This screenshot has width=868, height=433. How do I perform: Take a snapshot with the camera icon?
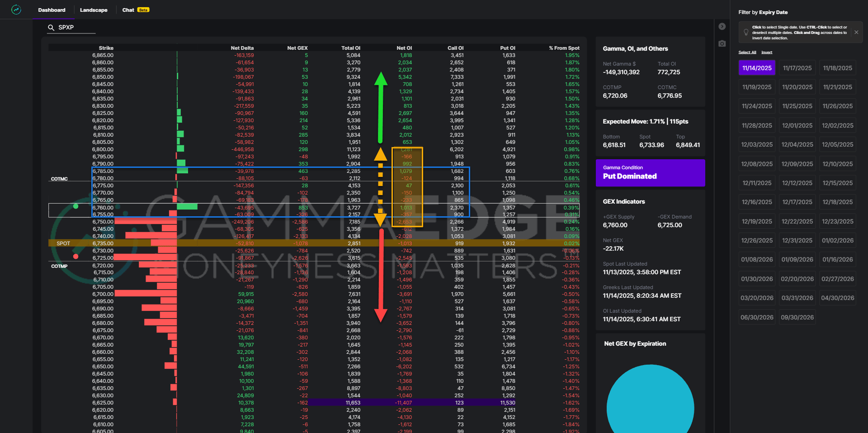(x=722, y=43)
